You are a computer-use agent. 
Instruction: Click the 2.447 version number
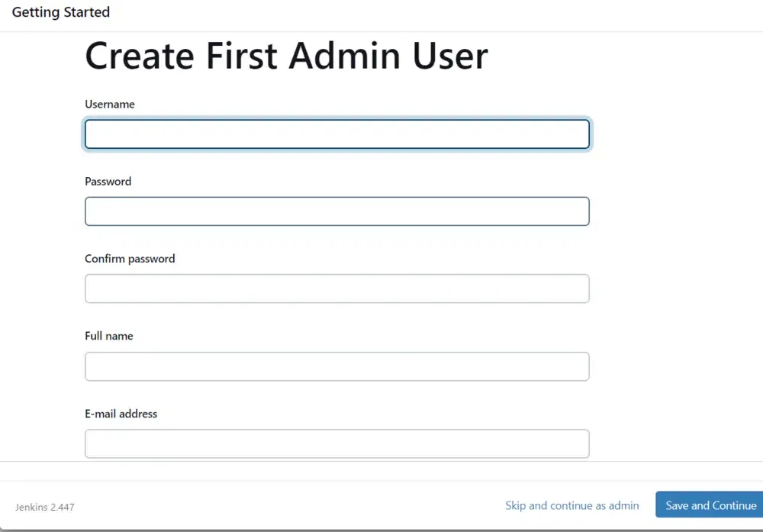coord(63,507)
